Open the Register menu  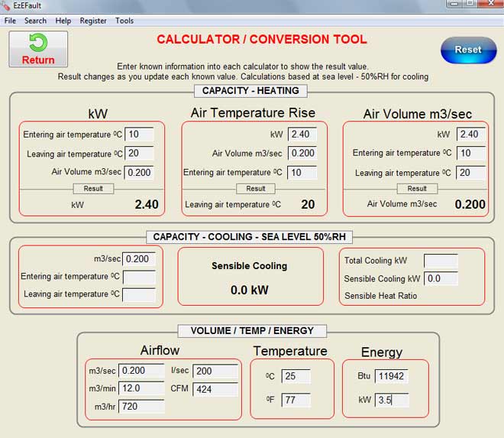click(x=93, y=21)
